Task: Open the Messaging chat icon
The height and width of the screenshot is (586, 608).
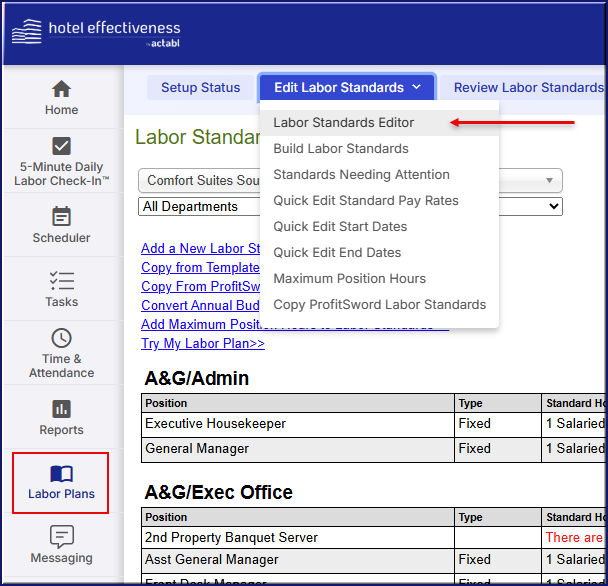Action: click(61, 537)
